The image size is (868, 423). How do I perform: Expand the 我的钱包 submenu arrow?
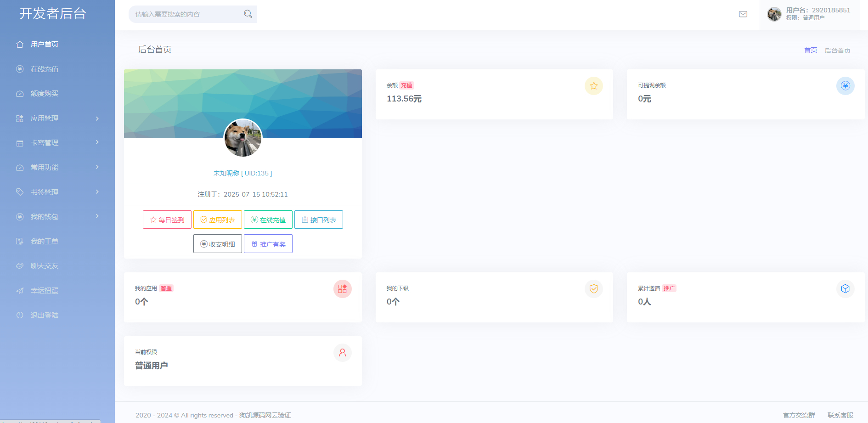[x=97, y=216]
